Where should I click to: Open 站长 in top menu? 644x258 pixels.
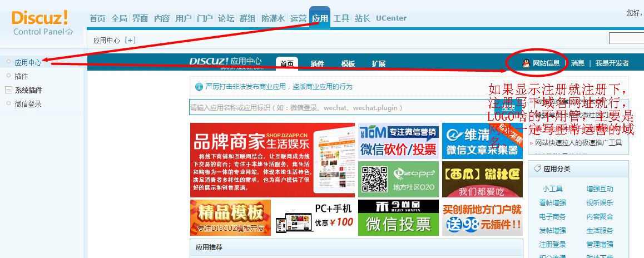coord(363,18)
